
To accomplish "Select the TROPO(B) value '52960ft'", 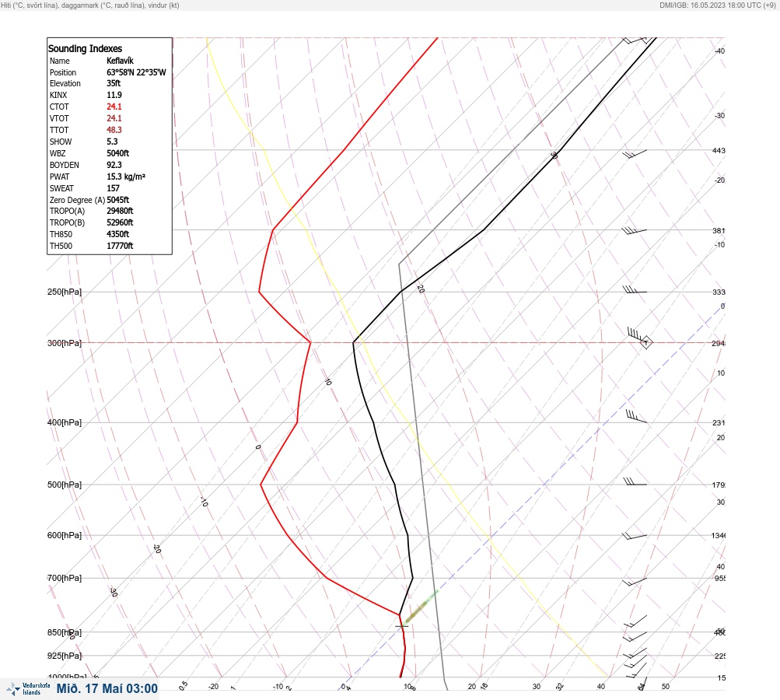I will pyautogui.click(x=120, y=222).
